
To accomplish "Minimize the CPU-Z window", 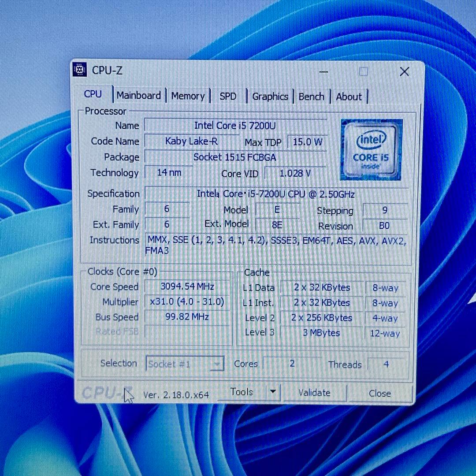I will (324, 72).
